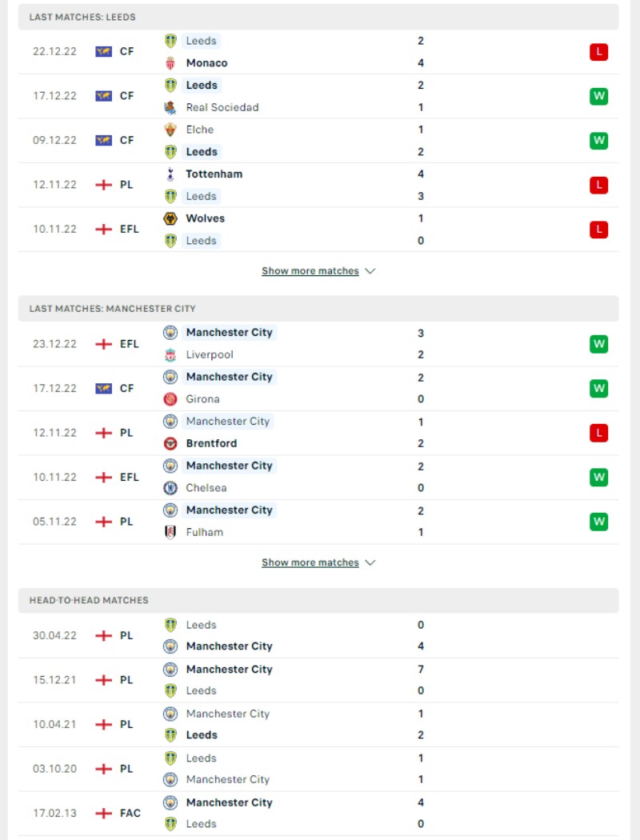This screenshot has width=640, height=840.
Task: Click the Wolves club crest icon
Action: pos(170,218)
